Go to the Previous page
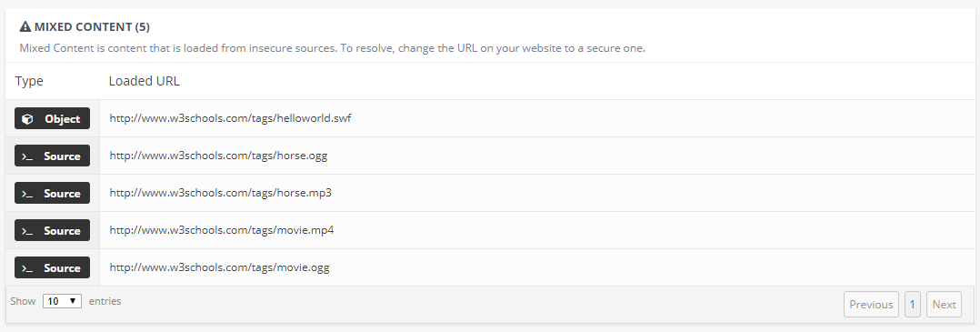Screen dimensions: 980x332 pyautogui.click(x=871, y=305)
